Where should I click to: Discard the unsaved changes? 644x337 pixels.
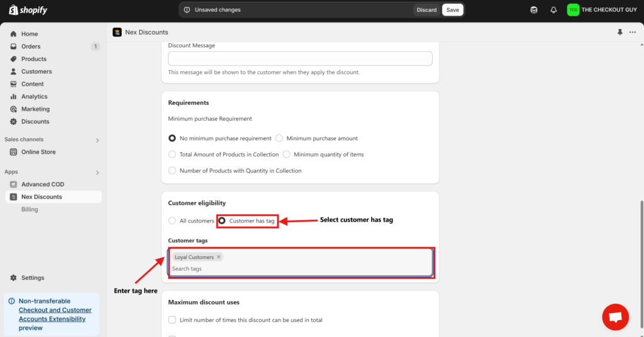(426, 10)
